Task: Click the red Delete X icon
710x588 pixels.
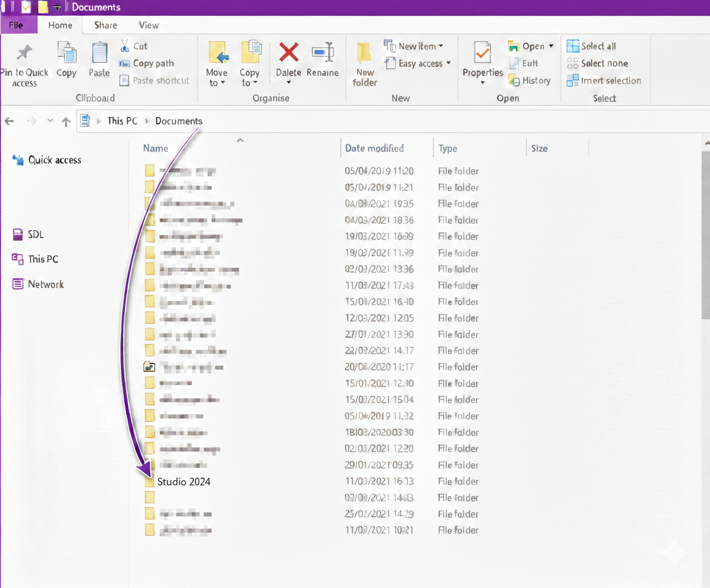Action: point(288,53)
